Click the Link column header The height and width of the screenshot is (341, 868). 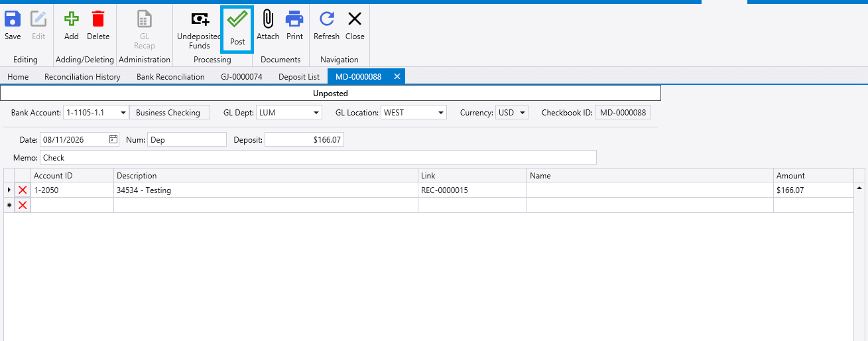tap(473, 175)
